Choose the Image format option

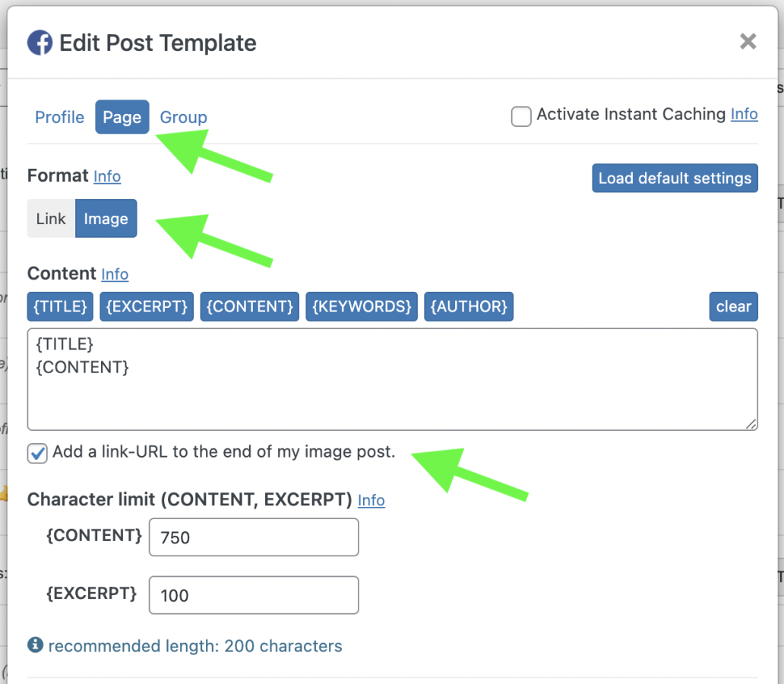[x=106, y=219]
